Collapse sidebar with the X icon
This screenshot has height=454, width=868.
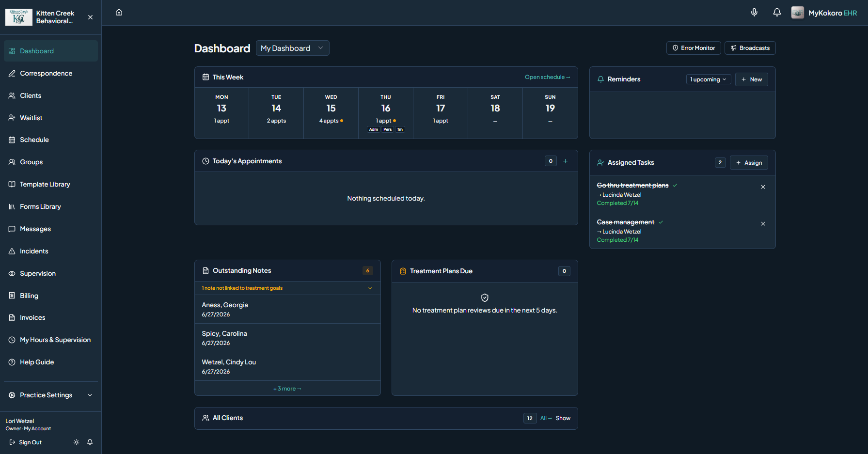point(90,17)
